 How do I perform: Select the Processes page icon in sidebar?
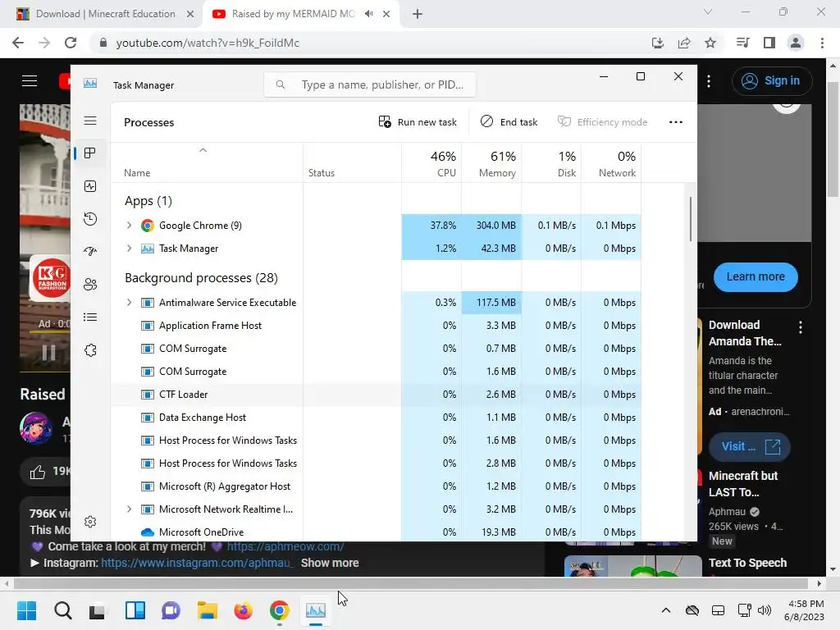click(90, 153)
